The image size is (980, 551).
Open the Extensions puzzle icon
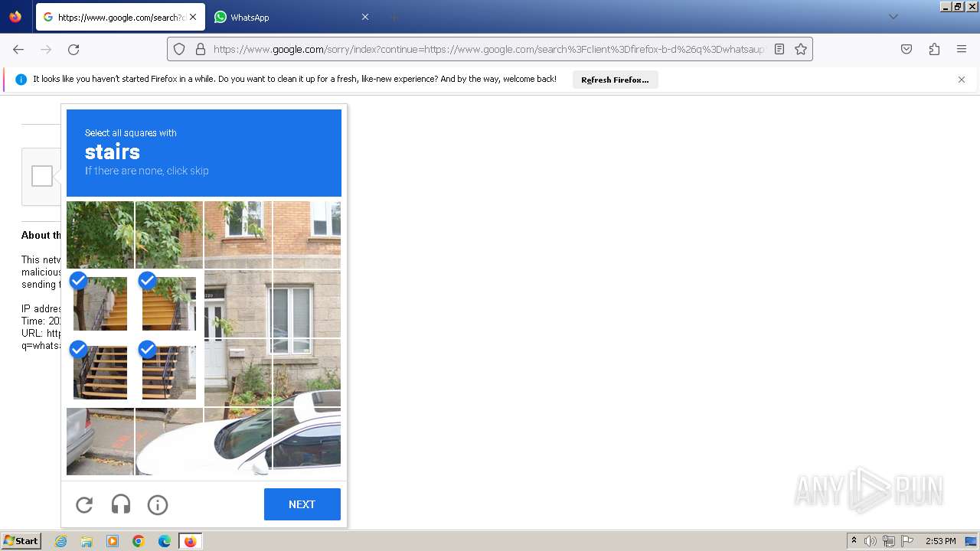[934, 49]
